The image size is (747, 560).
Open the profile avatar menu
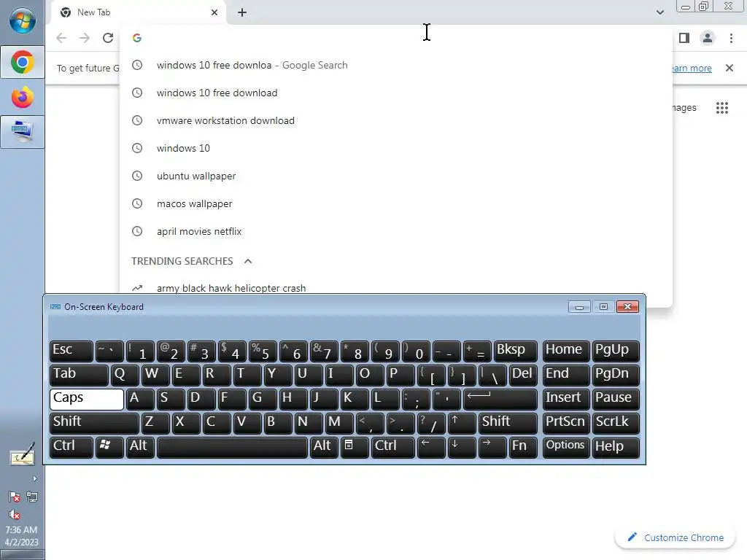[x=708, y=38]
